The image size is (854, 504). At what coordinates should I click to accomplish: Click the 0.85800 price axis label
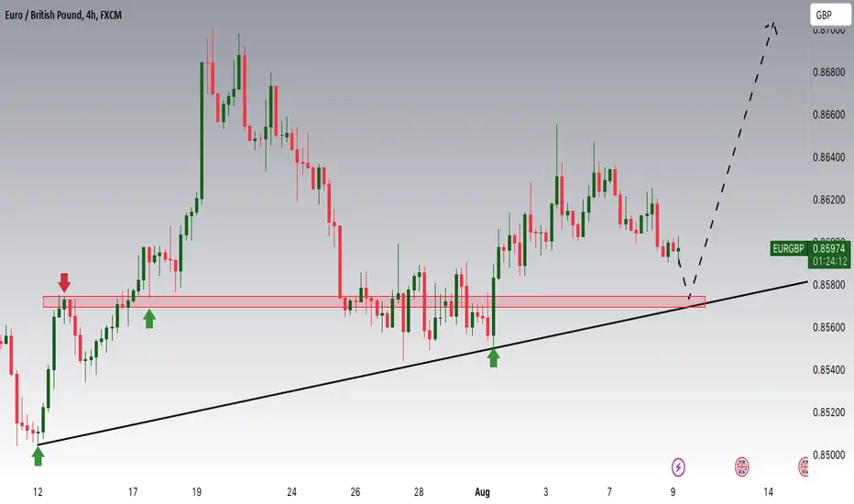tap(829, 284)
